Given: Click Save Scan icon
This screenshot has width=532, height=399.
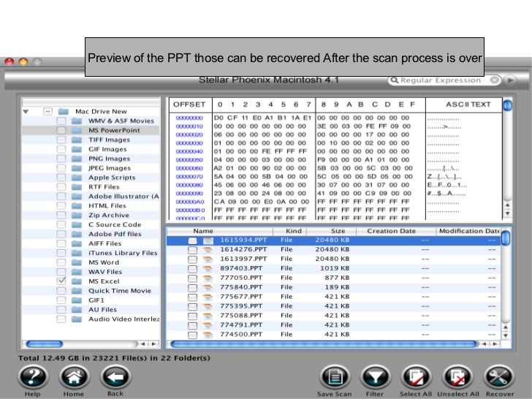Looking at the screenshot, I should click(334, 378).
